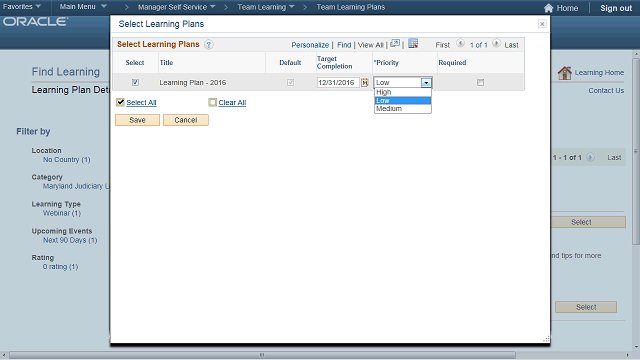
Task: Click Last in dialog grid navigation
Action: (511, 45)
